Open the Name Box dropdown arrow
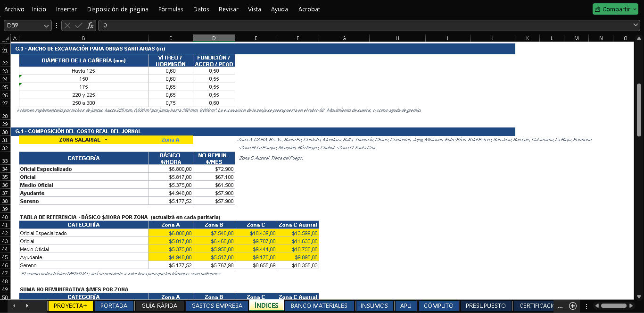 click(46, 25)
